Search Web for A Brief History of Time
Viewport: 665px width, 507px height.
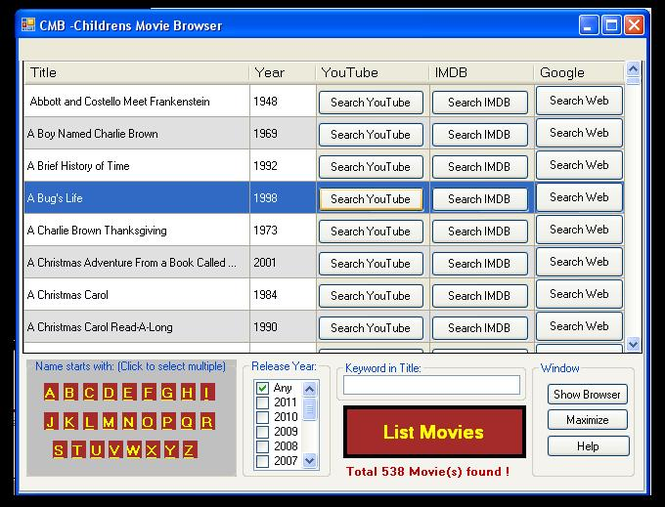coord(579,165)
